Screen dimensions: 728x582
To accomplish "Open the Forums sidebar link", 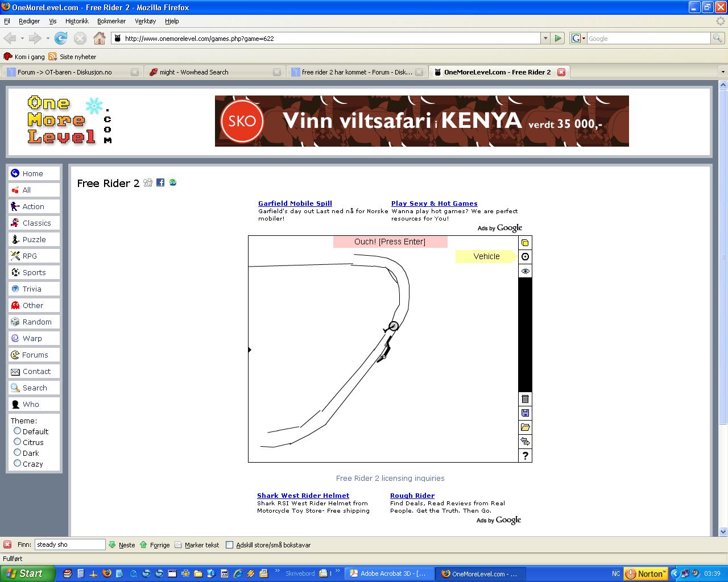I will 34,355.
